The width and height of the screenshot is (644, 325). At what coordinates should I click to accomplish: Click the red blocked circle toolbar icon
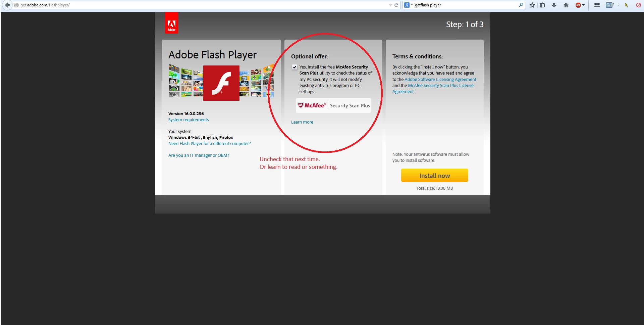point(638,5)
